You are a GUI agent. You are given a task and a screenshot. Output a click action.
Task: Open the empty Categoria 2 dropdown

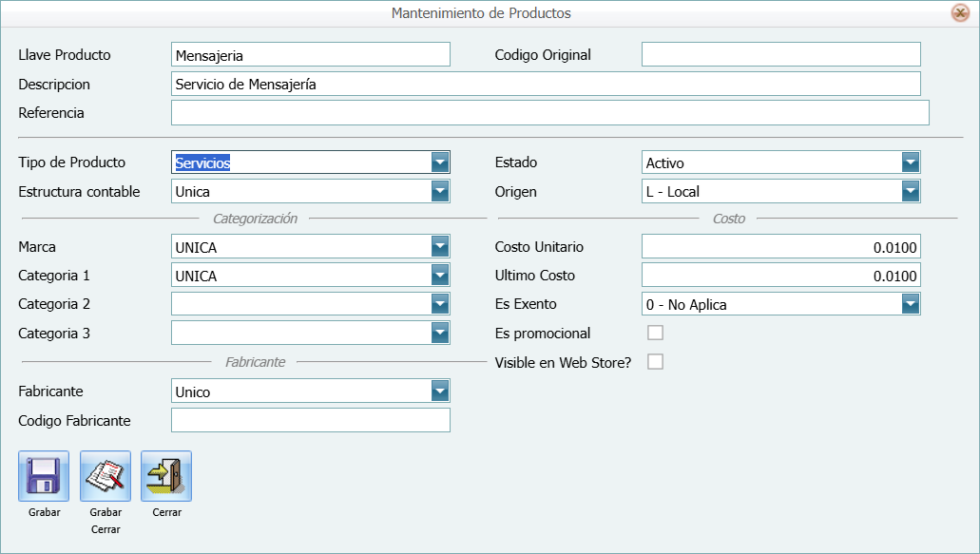(x=440, y=303)
